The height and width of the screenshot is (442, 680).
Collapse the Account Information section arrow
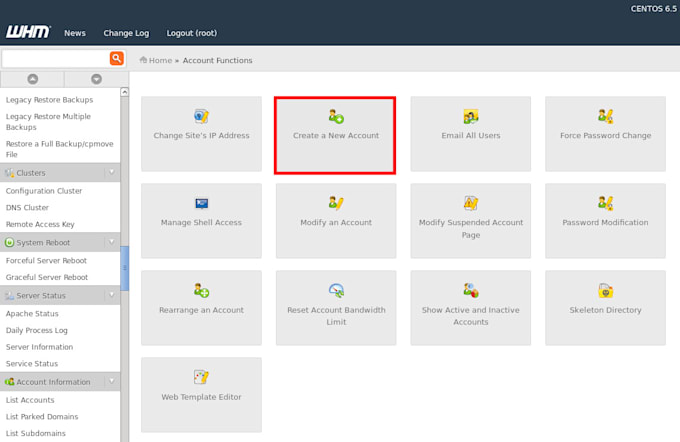[x=112, y=381]
